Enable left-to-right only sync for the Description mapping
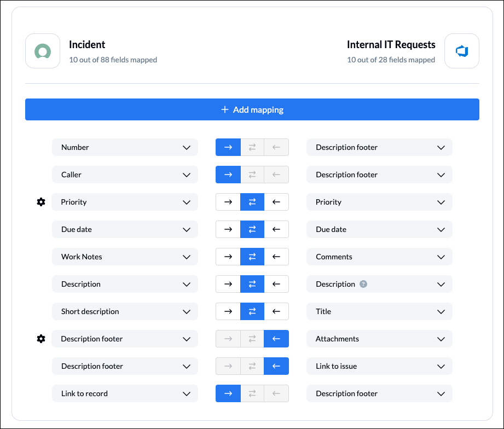Image resolution: width=504 pixels, height=429 pixels. 228,284
